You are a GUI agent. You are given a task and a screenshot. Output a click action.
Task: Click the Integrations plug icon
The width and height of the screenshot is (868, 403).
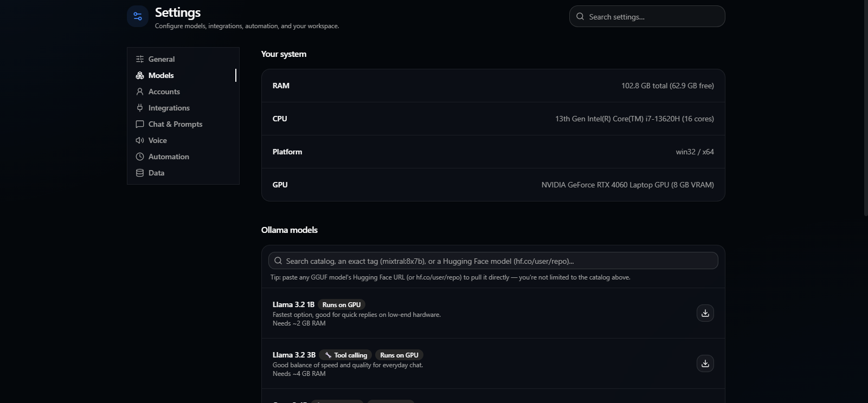[140, 108]
